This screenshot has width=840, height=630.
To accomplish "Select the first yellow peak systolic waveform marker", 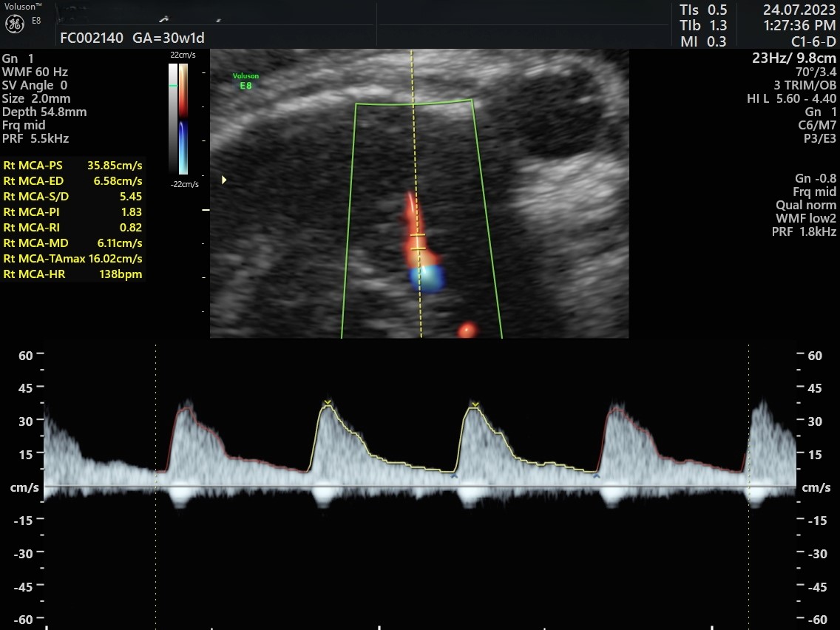I will tap(327, 404).
